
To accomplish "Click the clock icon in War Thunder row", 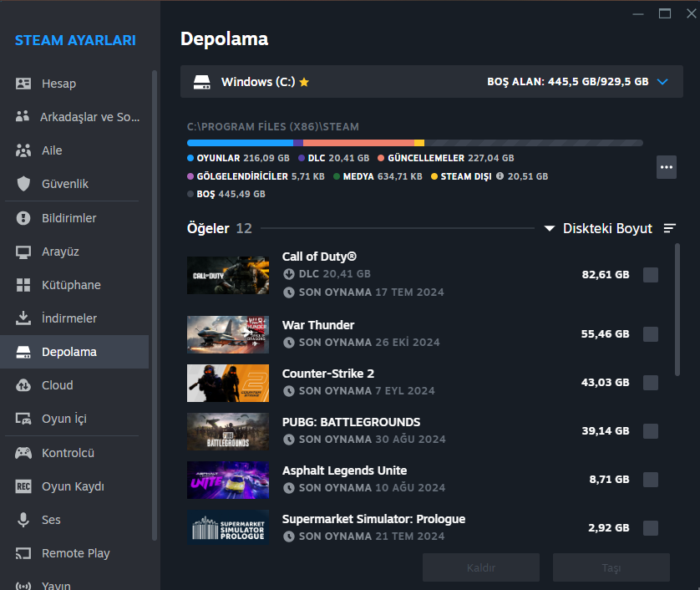I will click(x=289, y=343).
